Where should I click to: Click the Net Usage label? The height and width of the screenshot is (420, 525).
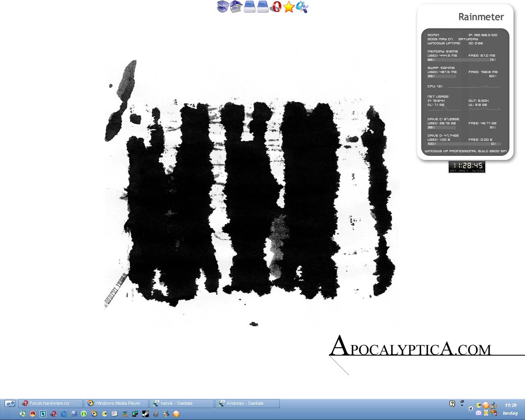coord(438,97)
